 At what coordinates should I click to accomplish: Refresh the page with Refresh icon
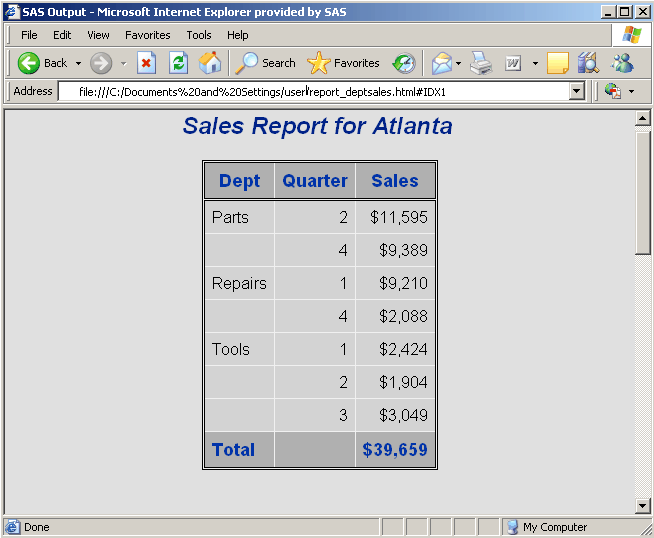[x=178, y=63]
